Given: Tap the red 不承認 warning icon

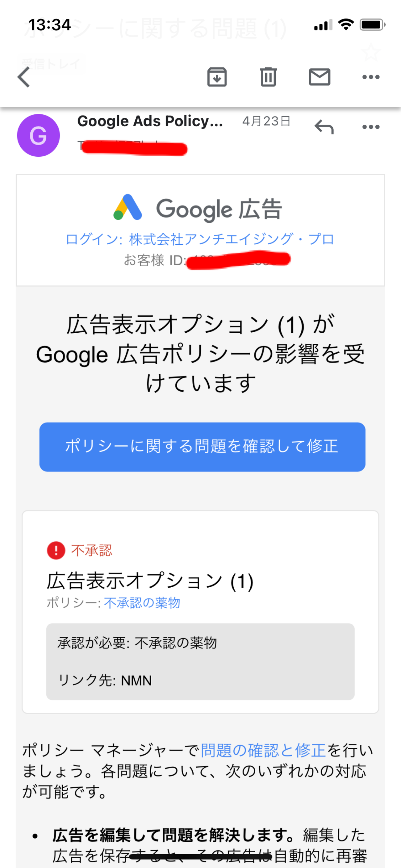Looking at the screenshot, I should (56, 550).
